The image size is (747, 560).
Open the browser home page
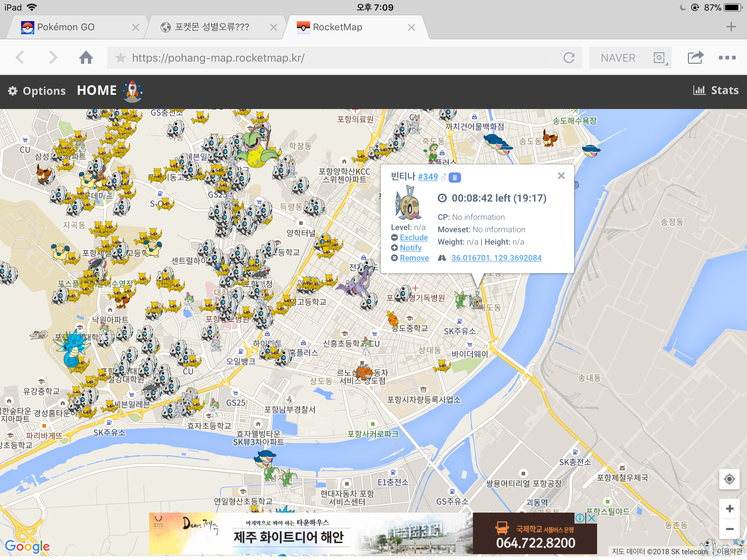(x=86, y=58)
